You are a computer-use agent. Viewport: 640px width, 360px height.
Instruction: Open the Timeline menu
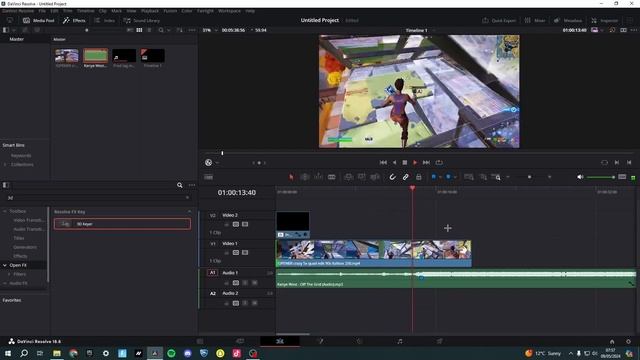(x=85, y=11)
